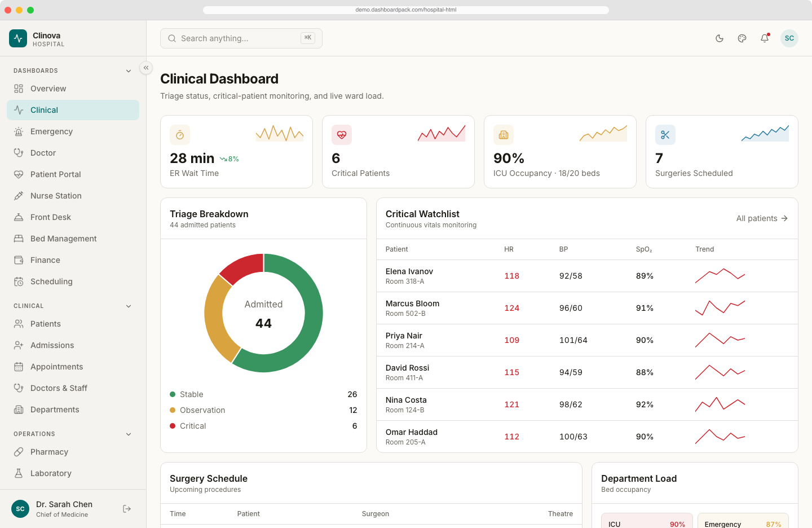The height and width of the screenshot is (528, 812).
Task: Click the Theatre column header
Action: point(561,514)
